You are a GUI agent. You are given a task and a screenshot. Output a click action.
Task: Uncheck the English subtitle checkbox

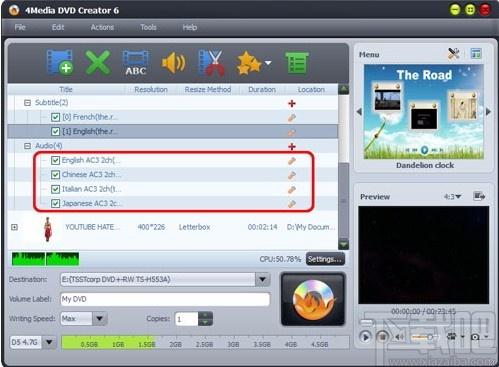[55, 132]
